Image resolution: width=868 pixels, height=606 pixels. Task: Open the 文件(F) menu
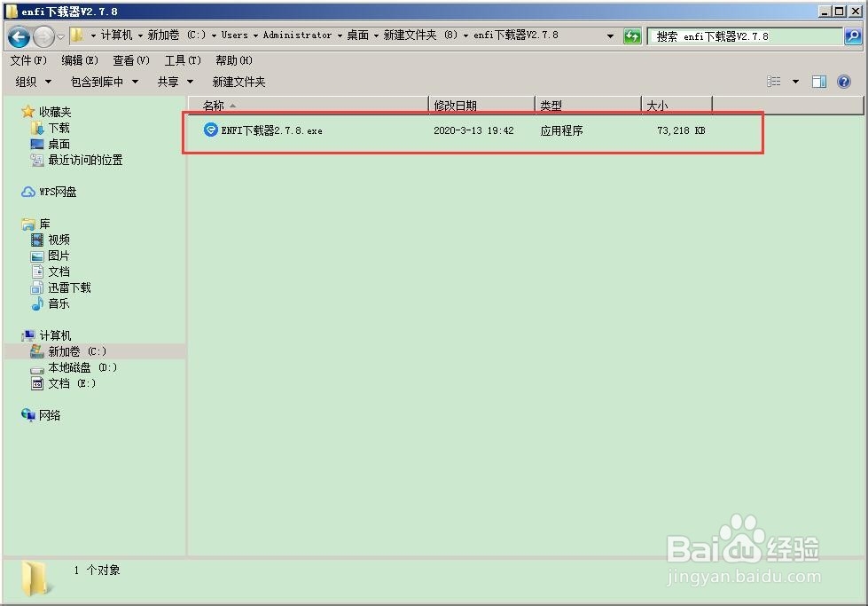coord(28,60)
